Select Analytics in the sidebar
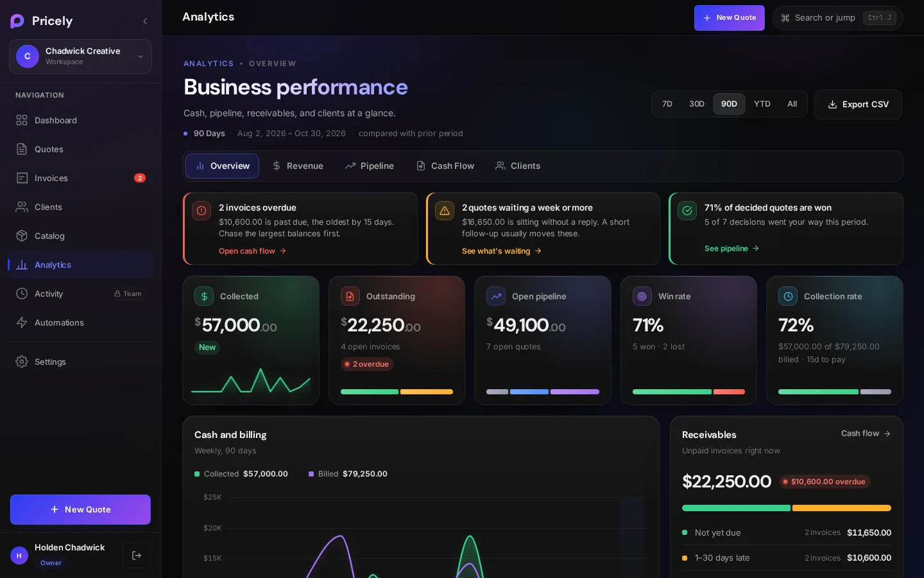Image resolution: width=924 pixels, height=578 pixels. point(80,265)
